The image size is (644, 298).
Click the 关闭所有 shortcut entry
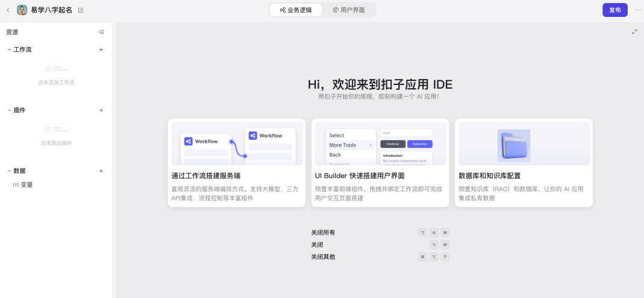[x=323, y=233]
